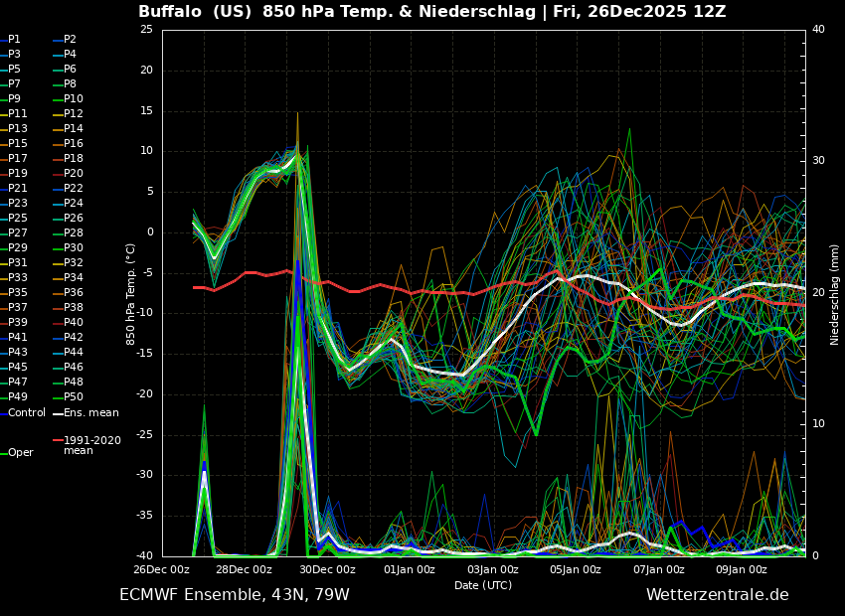
Task: Click the 40 precipitation tick label
Action: point(818,29)
